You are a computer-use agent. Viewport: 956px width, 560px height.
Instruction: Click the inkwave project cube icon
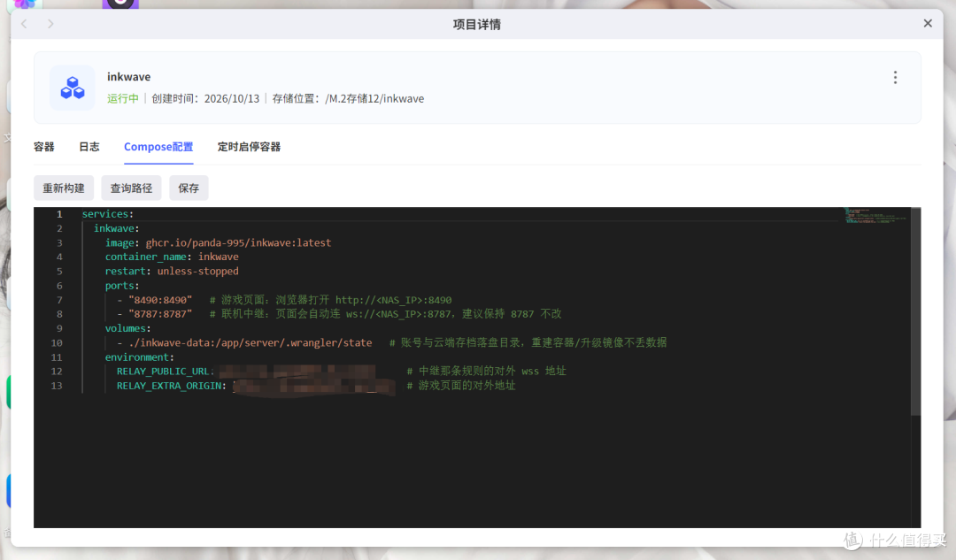(73, 88)
